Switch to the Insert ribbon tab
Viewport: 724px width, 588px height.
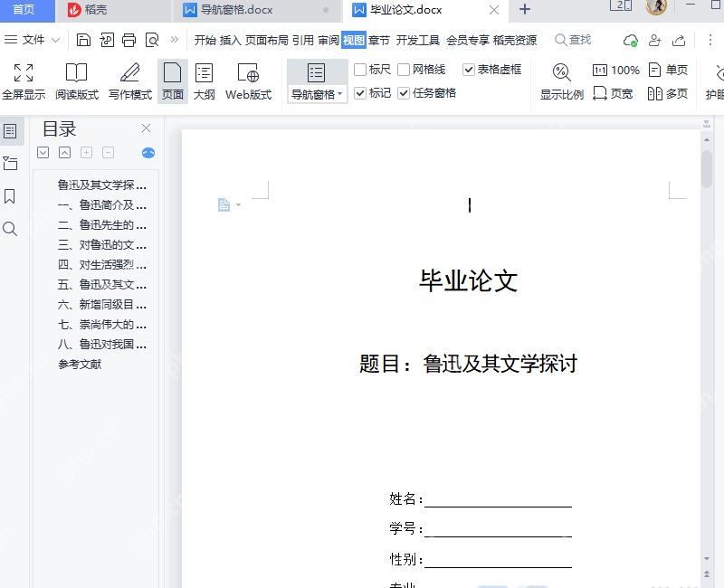point(231,40)
